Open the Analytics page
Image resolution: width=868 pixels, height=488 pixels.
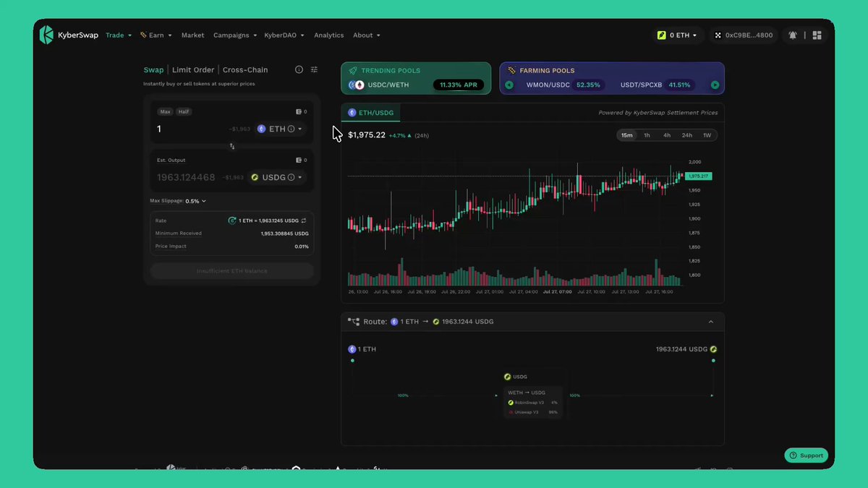329,35
